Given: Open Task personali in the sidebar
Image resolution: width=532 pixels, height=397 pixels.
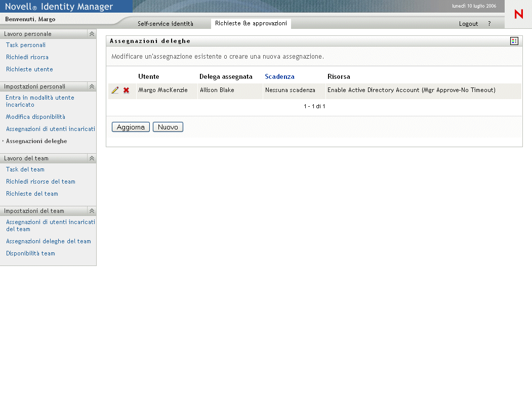Looking at the screenshot, I should [x=26, y=45].
